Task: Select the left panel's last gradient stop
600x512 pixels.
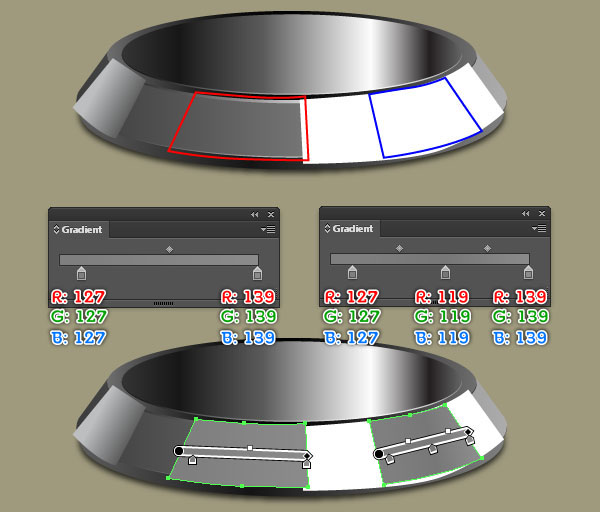Action: [x=257, y=273]
